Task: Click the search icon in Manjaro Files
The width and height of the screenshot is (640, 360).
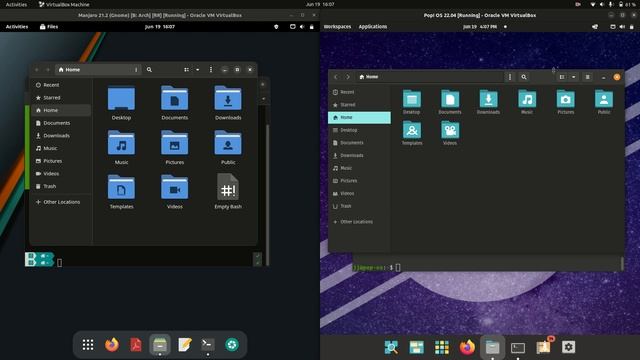Action: click(149, 70)
